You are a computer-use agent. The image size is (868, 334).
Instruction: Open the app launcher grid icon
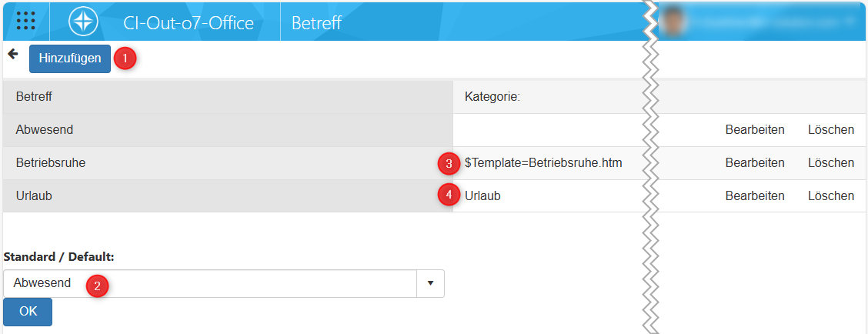[26, 21]
